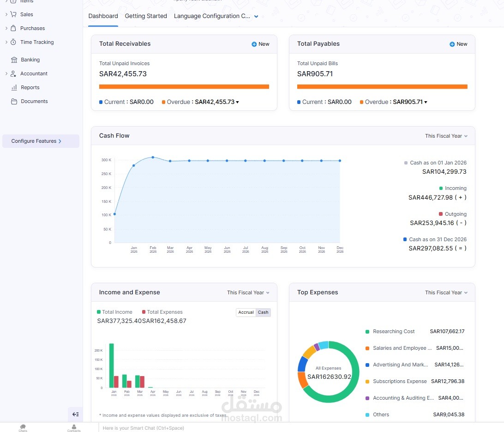
Task: Click the Purchases bag icon
Action: pyautogui.click(x=13, y=28)
